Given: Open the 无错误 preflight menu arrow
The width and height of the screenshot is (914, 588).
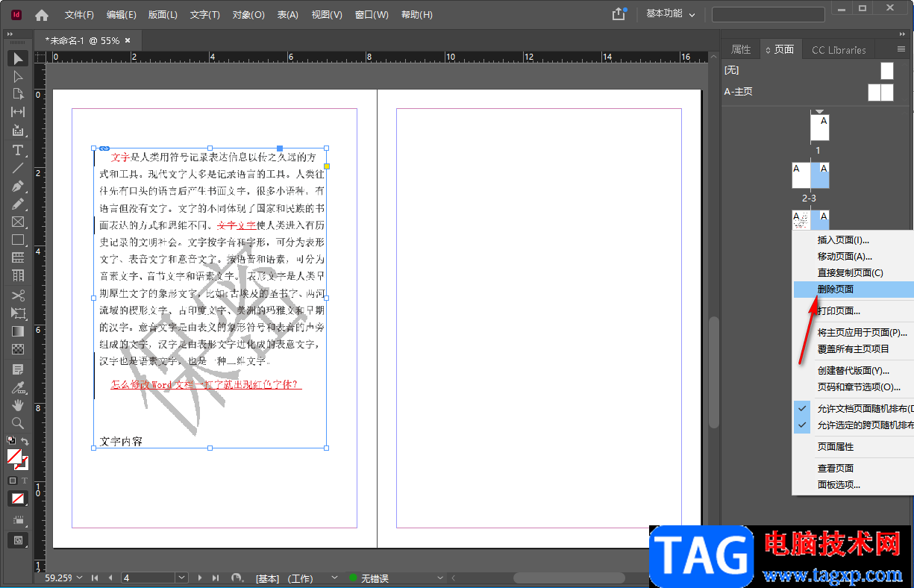Looking at the screenshot, I should pyautogui.click(x=440, y=578).
